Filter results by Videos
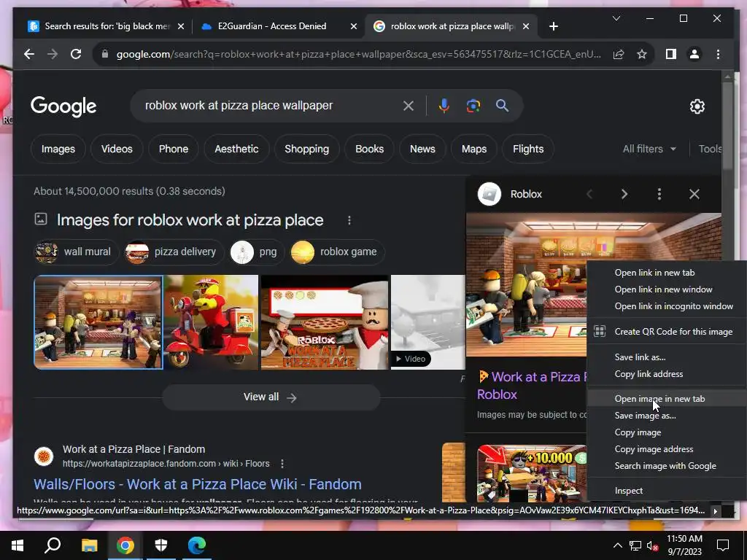The width and height of the screenshot is (747, 560). [117, 149]
